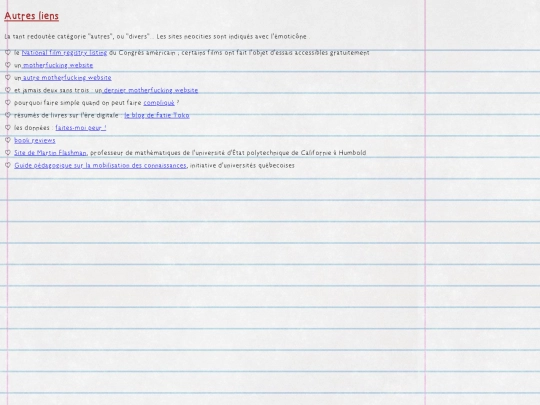Click text "résumés de livres sur l'ère digitale"
The height and width of the screenshot is (405, 540).
(x=66, y=115)
